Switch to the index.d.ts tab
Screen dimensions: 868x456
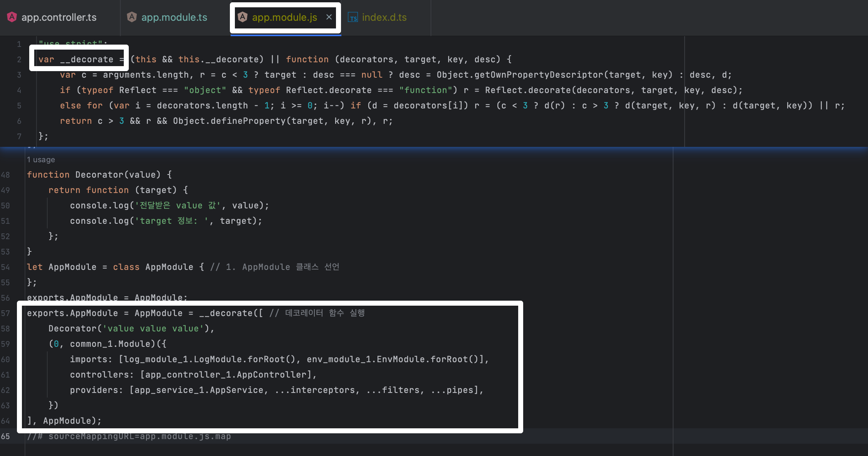click(x=384, y=17)
